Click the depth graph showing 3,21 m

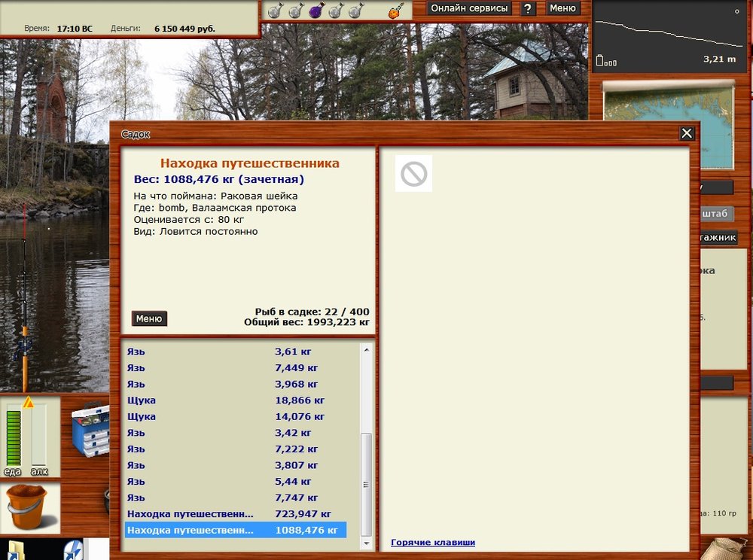[669, 34]
